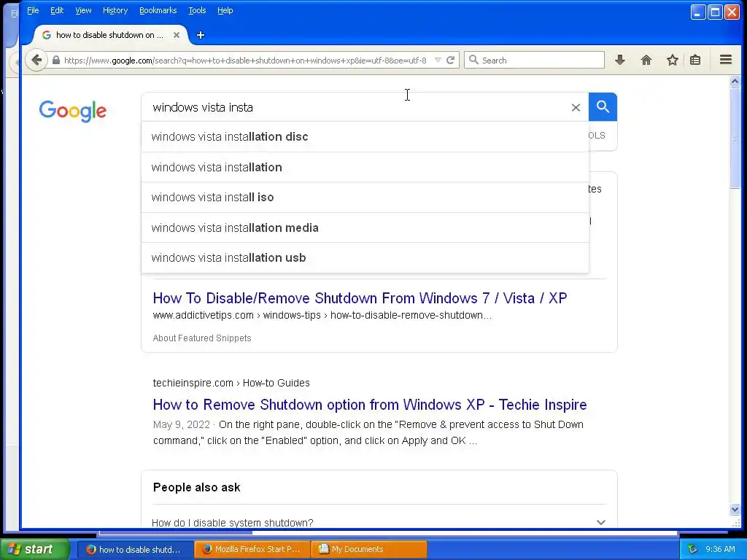Go to the Firefox home page icon
The image size is (747, 560).
646,60
